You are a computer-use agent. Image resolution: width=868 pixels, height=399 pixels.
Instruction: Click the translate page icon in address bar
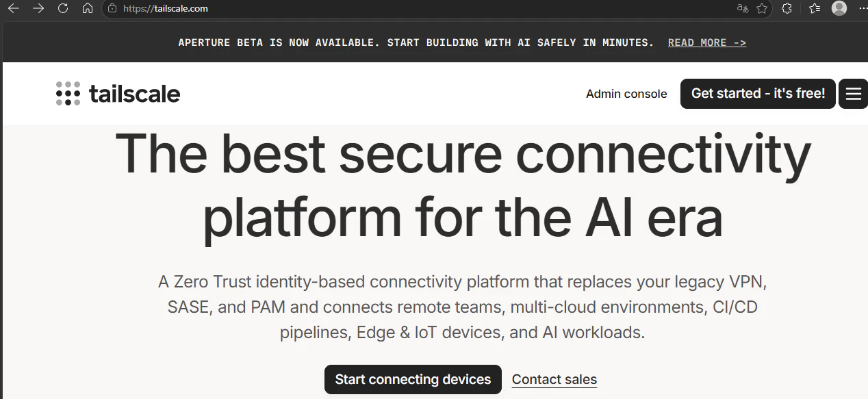pos(742,8)
